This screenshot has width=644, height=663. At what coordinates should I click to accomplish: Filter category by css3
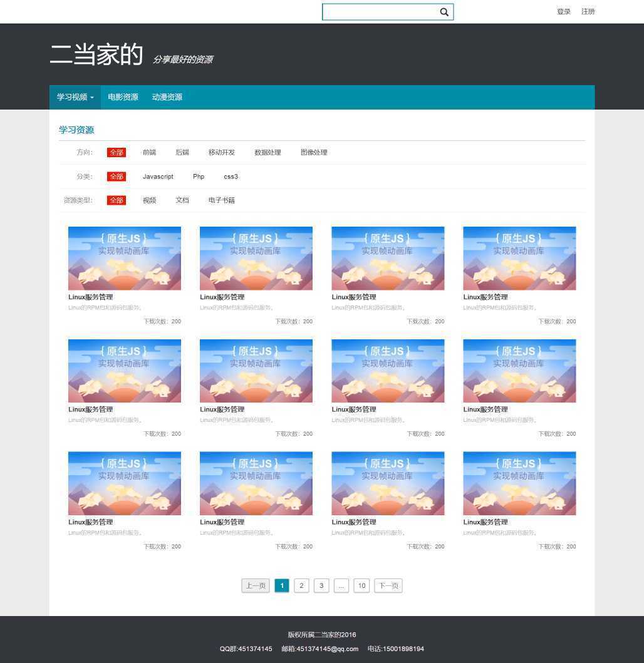[231, 177]
